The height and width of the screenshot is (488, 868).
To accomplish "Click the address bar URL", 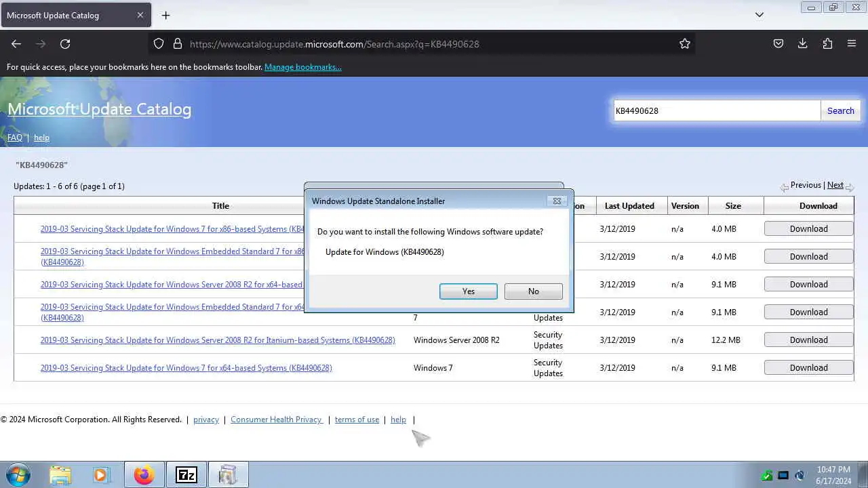I will tap(334, 44).
